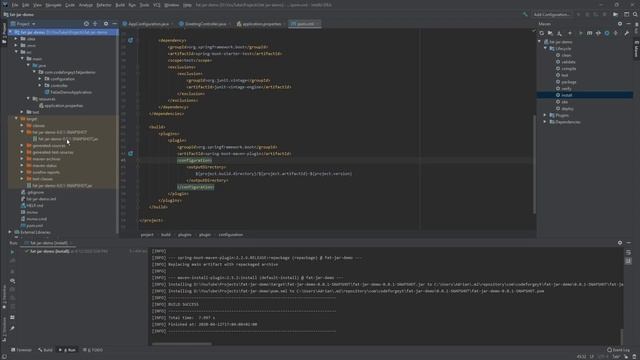Toggle Maven offline mode
The width and height of the screenshot is (640, 360).
coord(598,33)
